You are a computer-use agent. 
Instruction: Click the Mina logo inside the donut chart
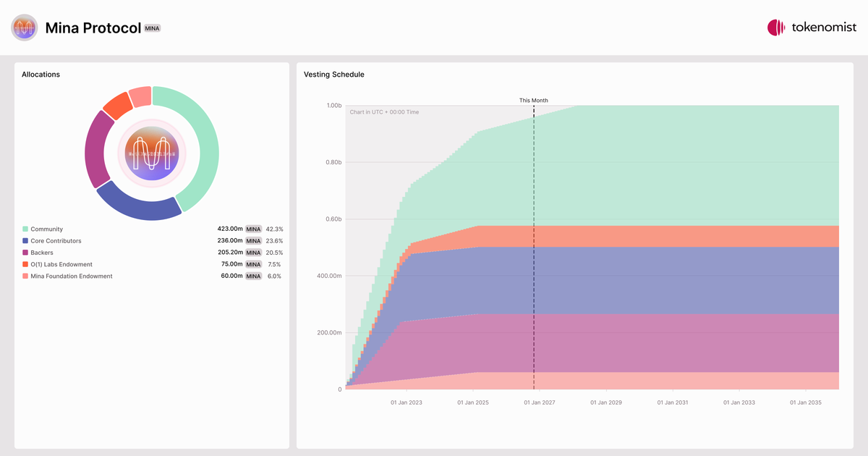click(x=152, y=153)
